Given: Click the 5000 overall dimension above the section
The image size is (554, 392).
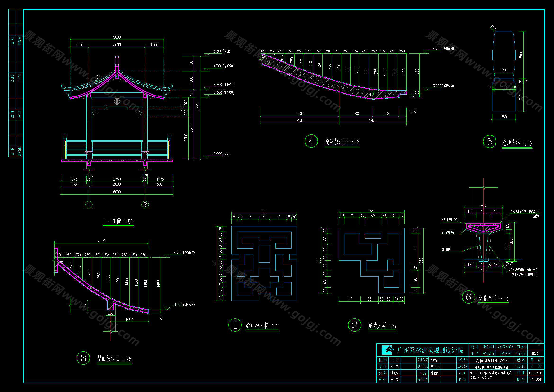Looking at the screenshot, I should tap(117, 37).
